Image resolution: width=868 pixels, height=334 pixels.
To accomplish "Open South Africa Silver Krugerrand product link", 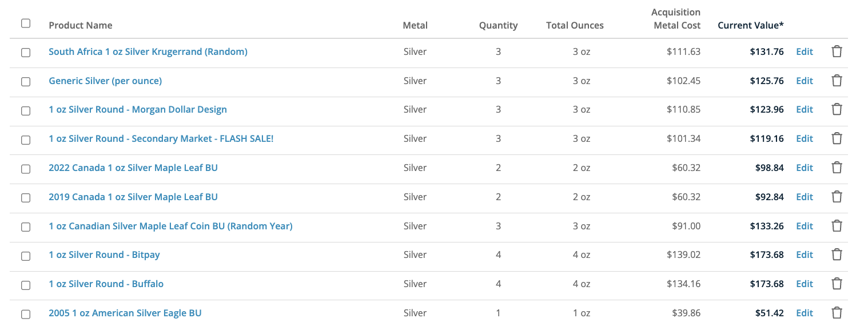I will (148, 51).
